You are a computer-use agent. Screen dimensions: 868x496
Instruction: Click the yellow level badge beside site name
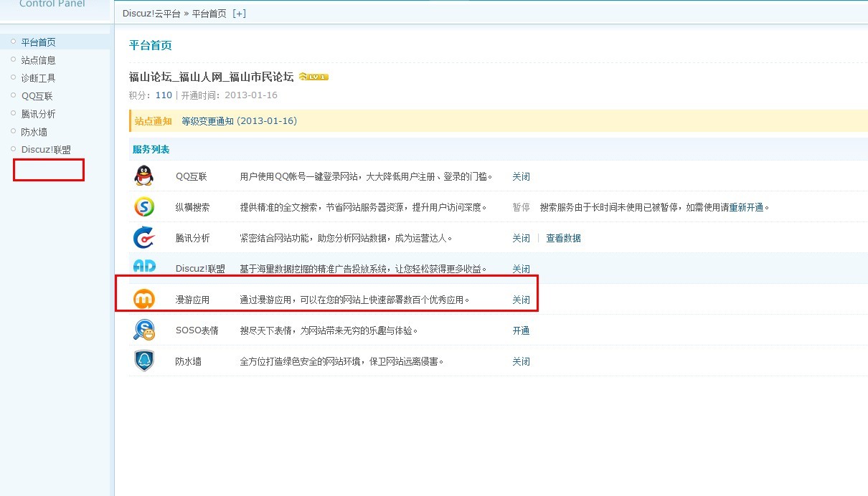coord(313,77)
